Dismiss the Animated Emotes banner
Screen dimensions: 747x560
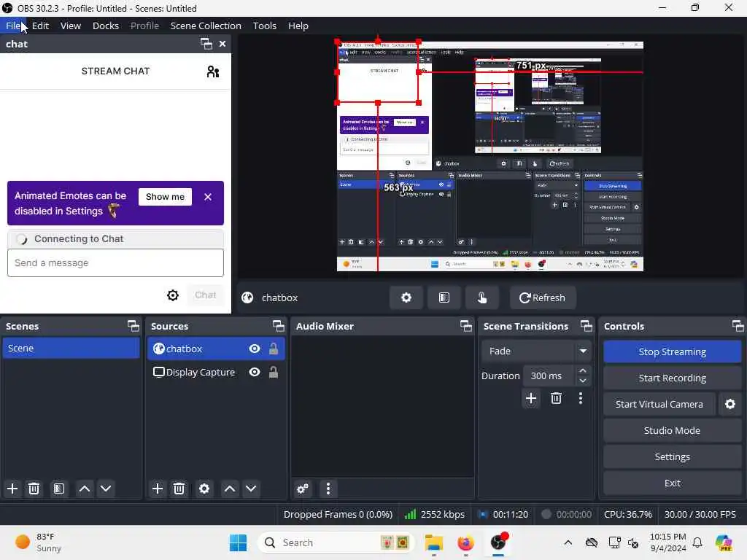pos(208,197)
